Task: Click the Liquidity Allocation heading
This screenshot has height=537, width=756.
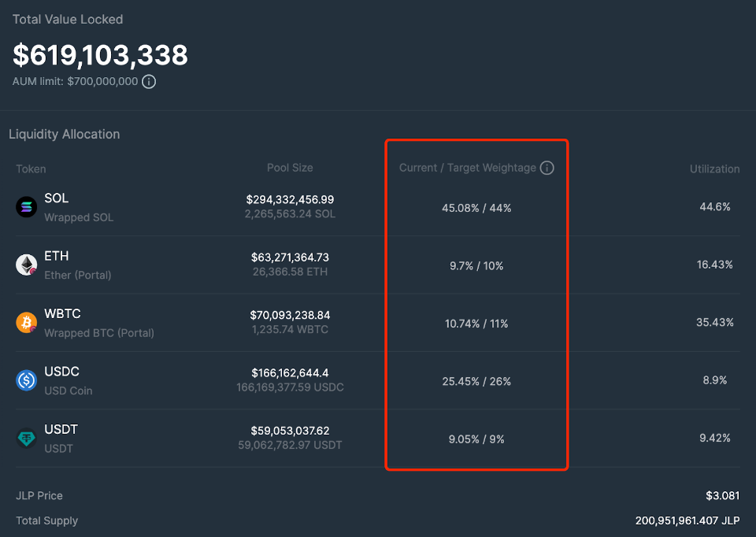Action: [65, 134]
